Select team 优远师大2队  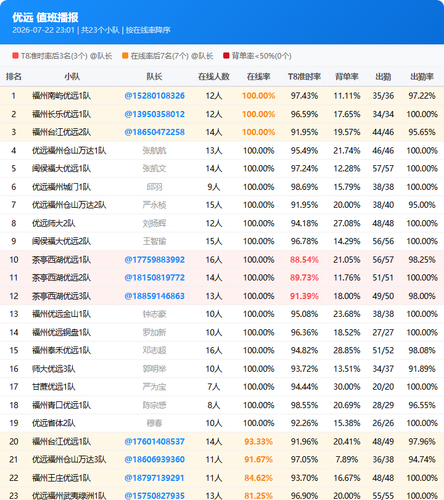coord(54,223)
